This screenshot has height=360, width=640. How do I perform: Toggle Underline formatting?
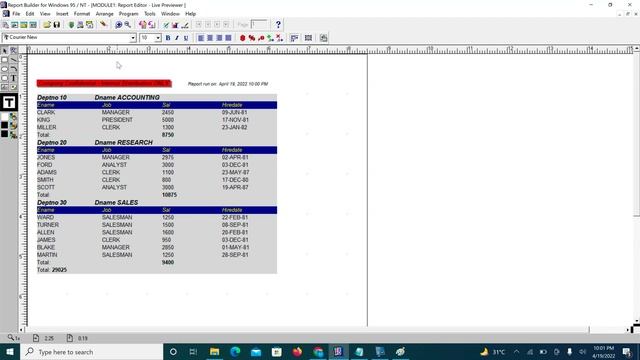point(186,38)
